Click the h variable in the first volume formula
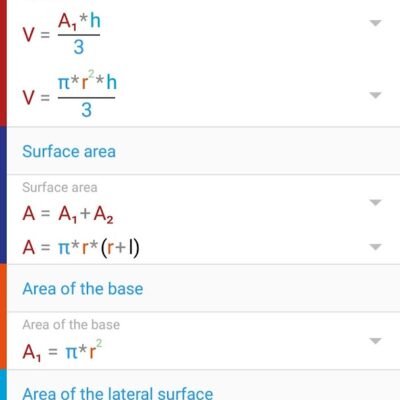The height and width of the screenshot is (400, 400). (95, 21)
